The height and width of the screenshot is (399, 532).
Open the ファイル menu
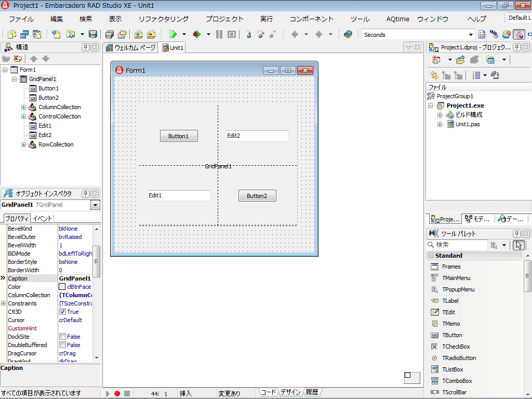pos(21,19)
